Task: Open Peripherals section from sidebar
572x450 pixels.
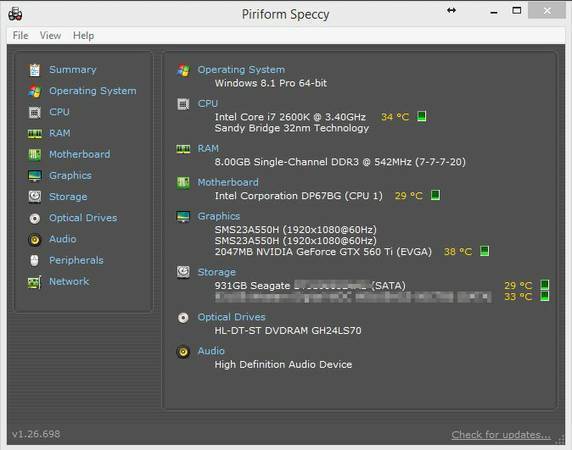Action: 76,260
